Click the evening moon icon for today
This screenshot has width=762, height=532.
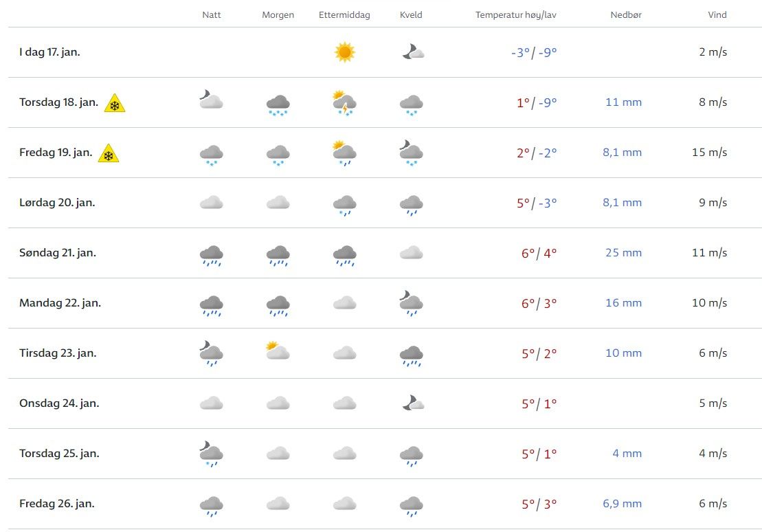412,52
